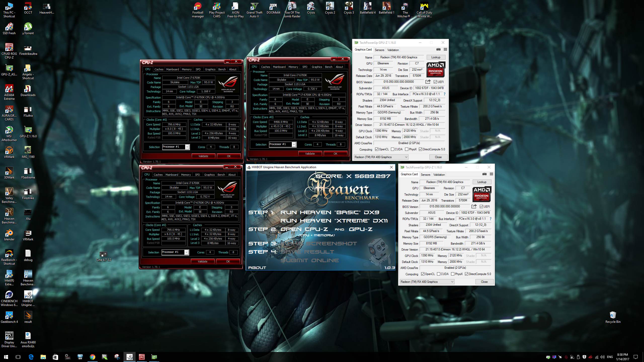The height and width of the screenshot is (362, 644).
Task: Switch to Mainboard tab in bottom-left CPU-Z
Action: coord(172,175)
